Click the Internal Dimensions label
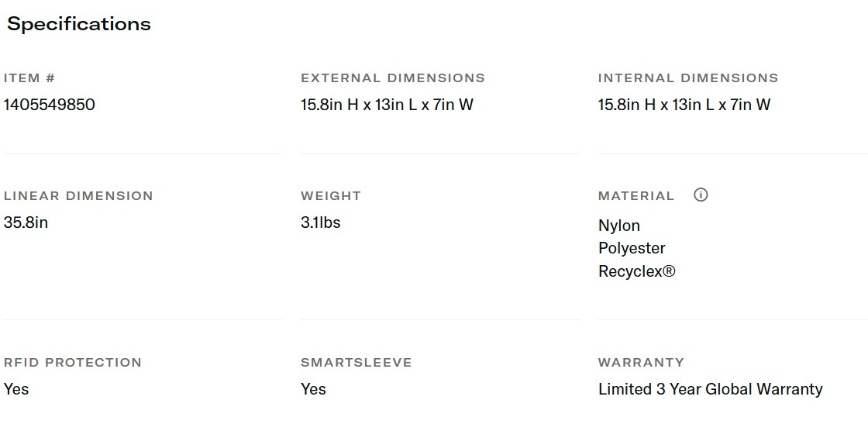 pos(688,78)
